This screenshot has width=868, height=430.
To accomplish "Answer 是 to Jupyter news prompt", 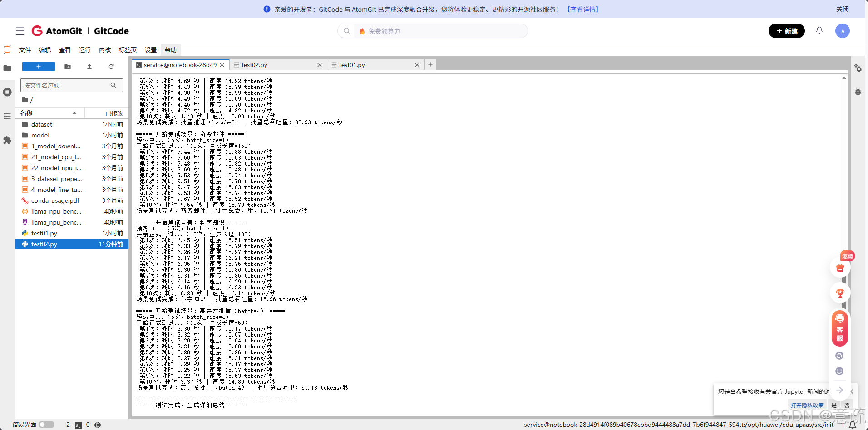I will [834, 405].
